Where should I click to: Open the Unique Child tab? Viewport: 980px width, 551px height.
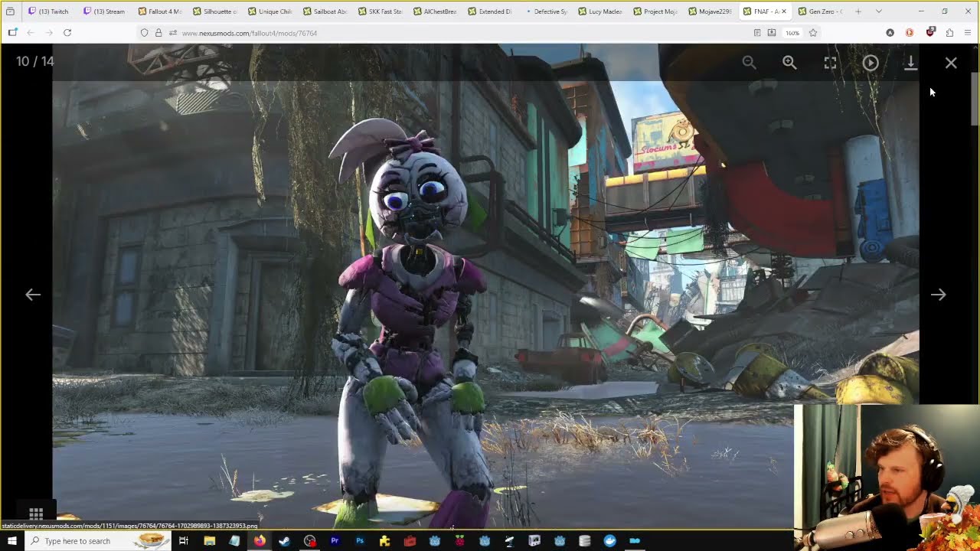270,11
